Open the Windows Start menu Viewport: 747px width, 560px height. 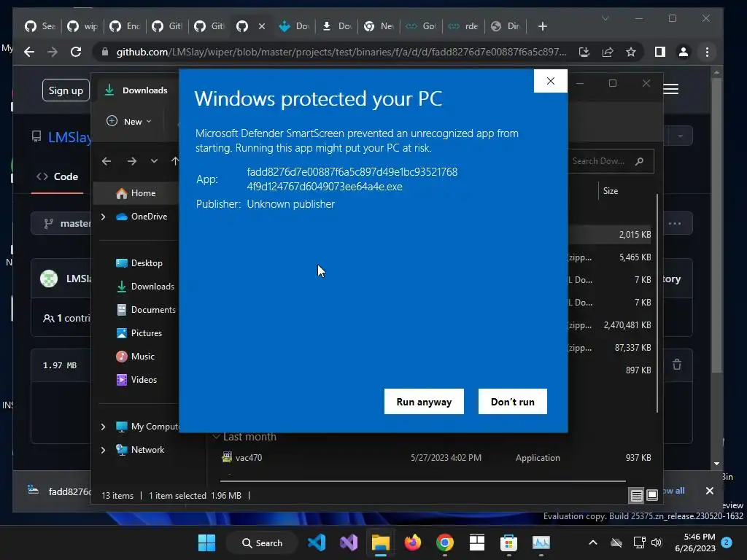coord(206,542)
